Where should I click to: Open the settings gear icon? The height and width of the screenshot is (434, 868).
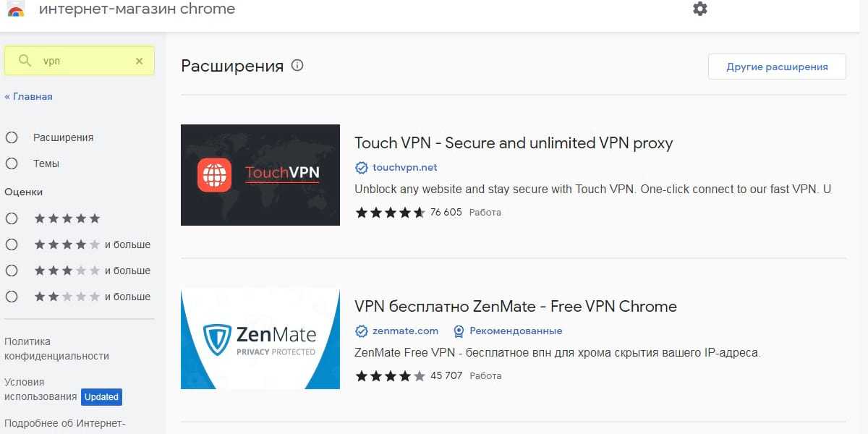click(x=699, y=9)
